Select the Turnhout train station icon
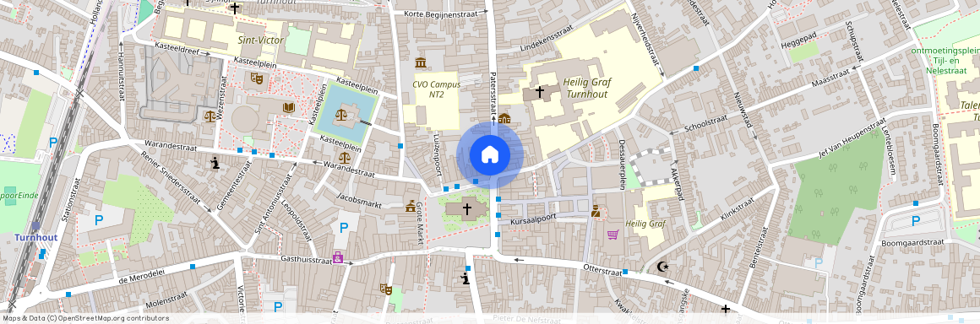 pyautogui.click(x=35, y=225)
